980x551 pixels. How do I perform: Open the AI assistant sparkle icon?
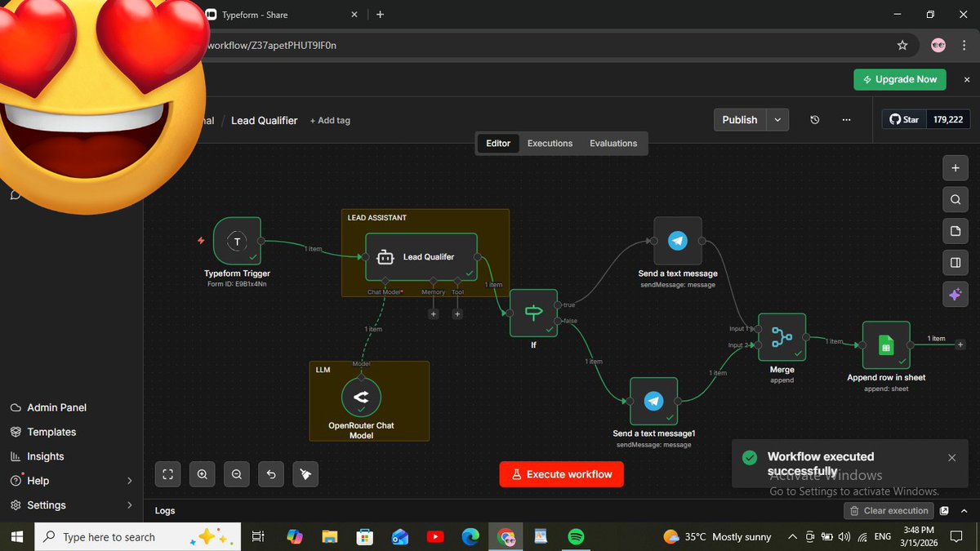point(955,294)
